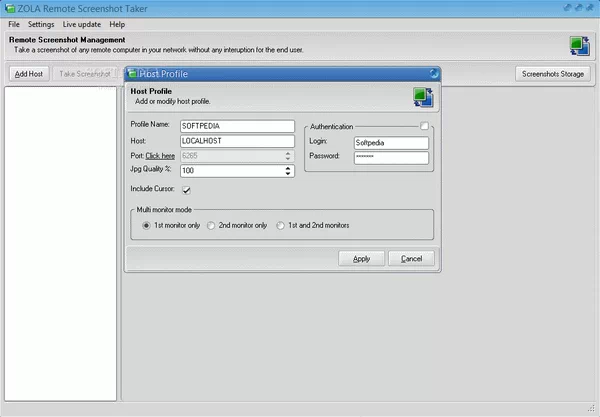Click the window resize grip icon
600x417 pixels.
(x=591, y=408)
